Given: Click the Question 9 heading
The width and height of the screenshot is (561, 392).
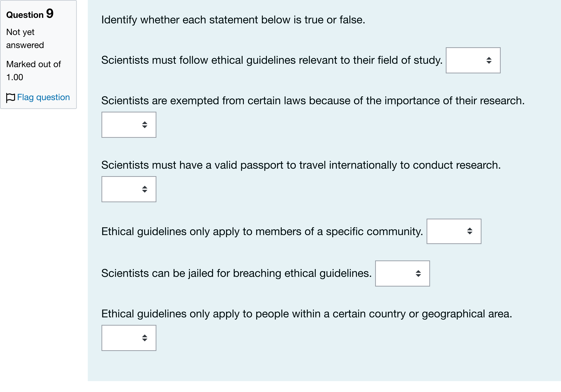Looking at the screenshot, I should pos(30,14).
